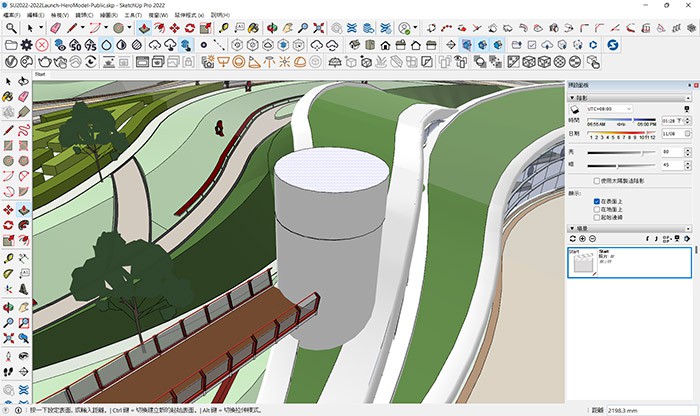Click the Search magnifier icon

(x=10, y=29)
